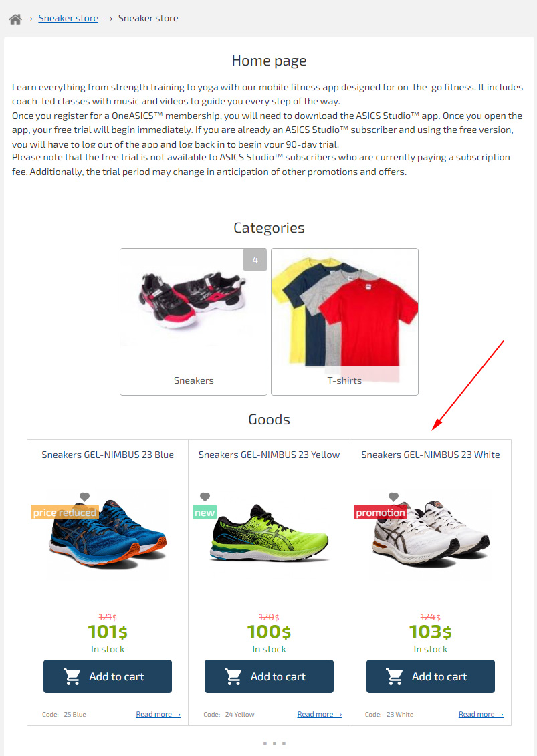Toggle heart on Yellow GEL-NIMBUS 23 sneakers
The image size is (537, 756).
[x=205, y=497]
